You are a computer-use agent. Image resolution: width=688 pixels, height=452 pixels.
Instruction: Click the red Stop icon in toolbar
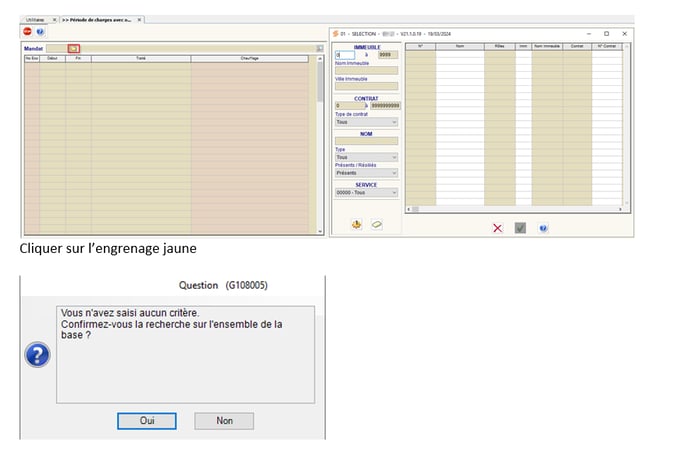point(27,32)
